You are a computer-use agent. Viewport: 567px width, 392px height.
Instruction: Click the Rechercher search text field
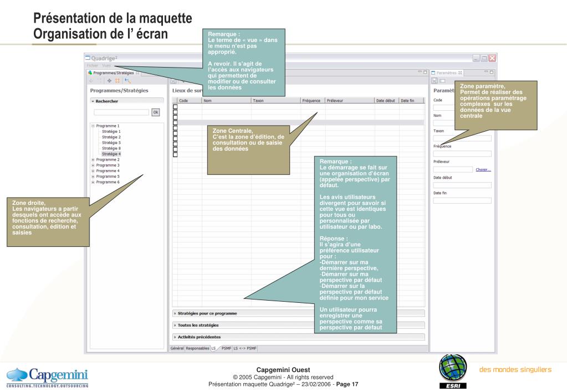pos(121,112)
